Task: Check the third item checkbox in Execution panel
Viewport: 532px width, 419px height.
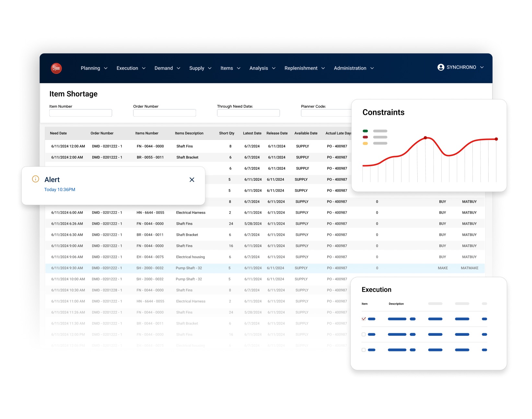Action: (364, 350)
